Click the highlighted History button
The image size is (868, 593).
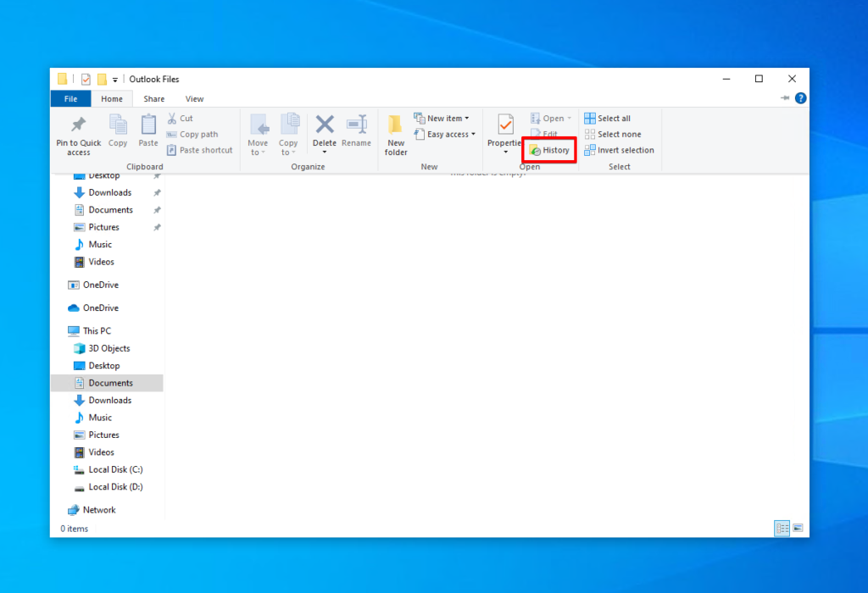(548, 150)
